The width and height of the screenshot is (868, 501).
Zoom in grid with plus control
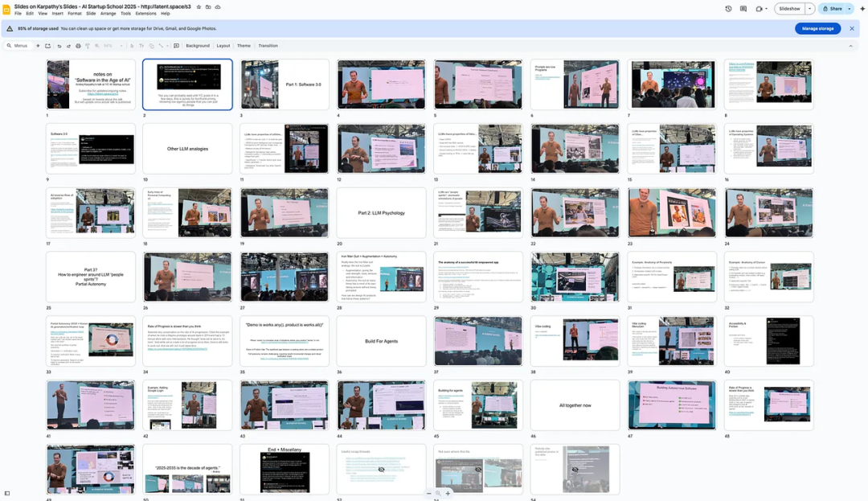pos(448,493)
